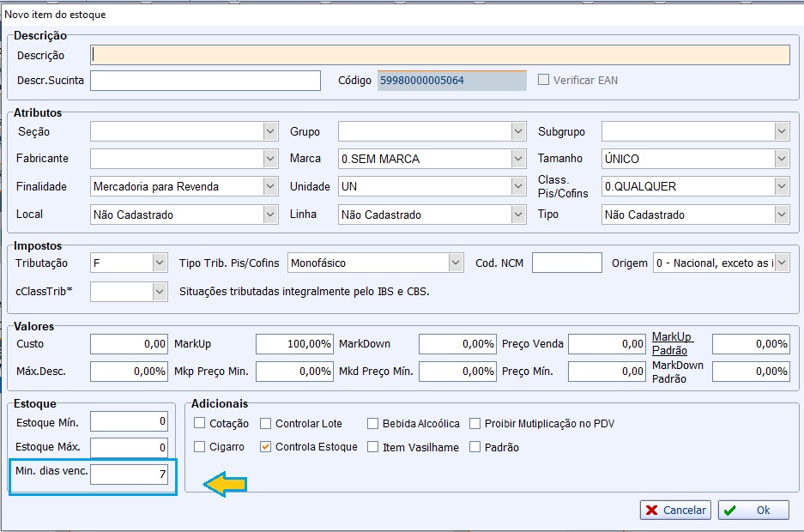804x532 pixels.
Task: Open the Finalidade dropdown list
Action: pyautogui.click(x=270, y=186)
